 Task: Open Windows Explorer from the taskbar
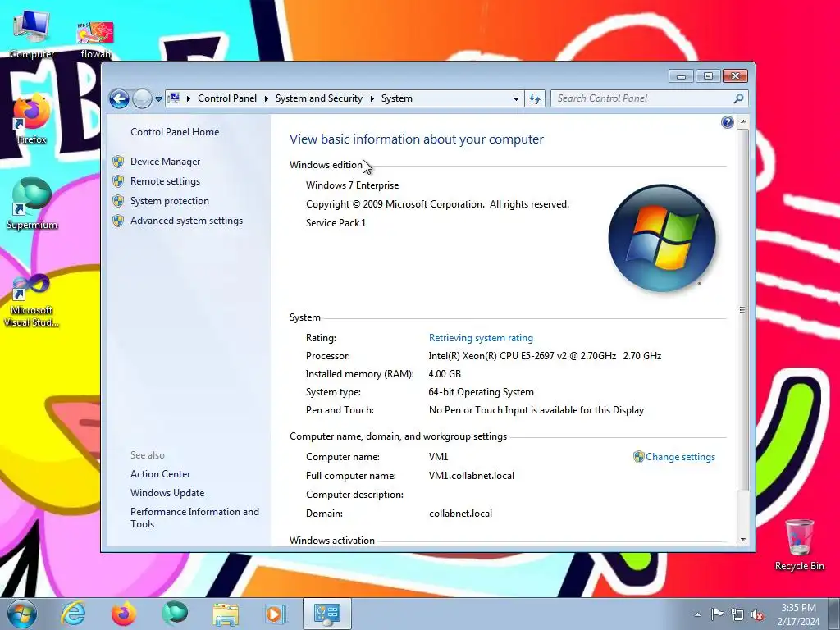[226, 614]
